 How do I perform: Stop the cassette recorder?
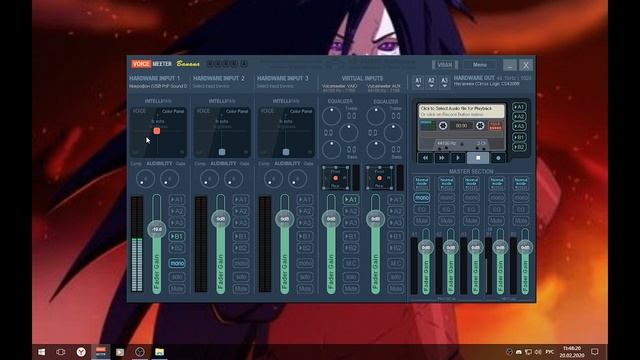(478, 158)
